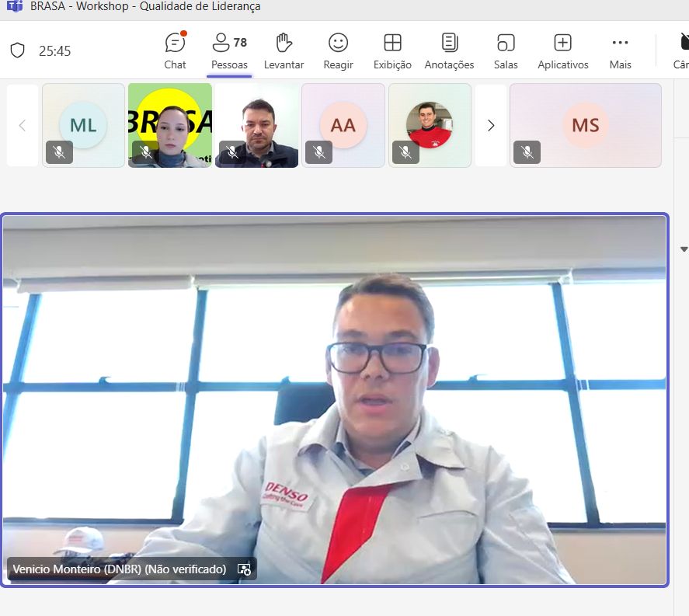Open the Reagir reactions menu
689x616 pixels.
click(x=338, y=50)
